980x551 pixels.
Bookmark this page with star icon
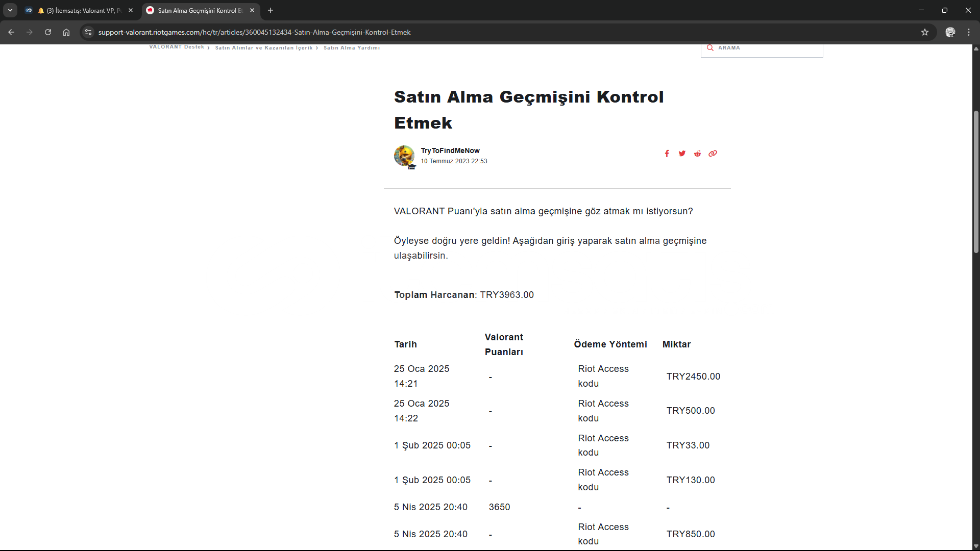[925, 32]
